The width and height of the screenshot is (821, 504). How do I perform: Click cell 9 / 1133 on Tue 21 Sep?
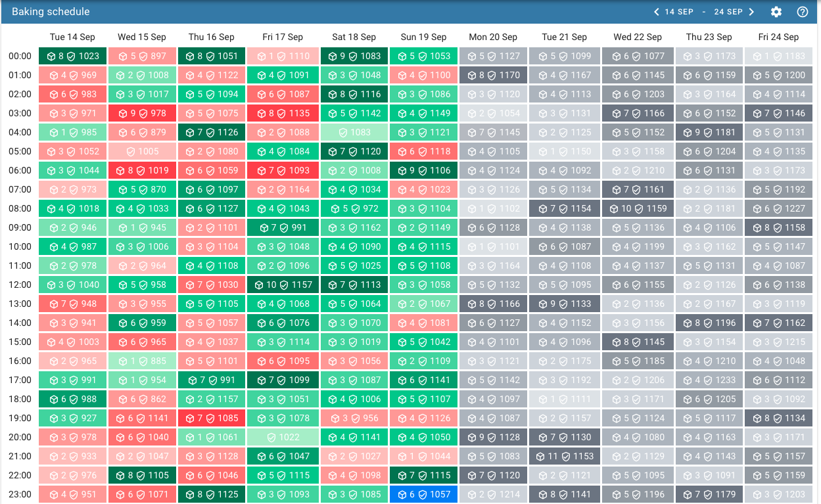[x=563, y=304]
